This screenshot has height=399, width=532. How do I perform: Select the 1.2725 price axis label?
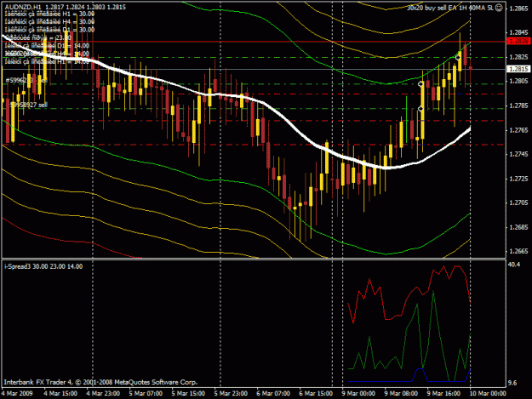click(x=518, y=179)
